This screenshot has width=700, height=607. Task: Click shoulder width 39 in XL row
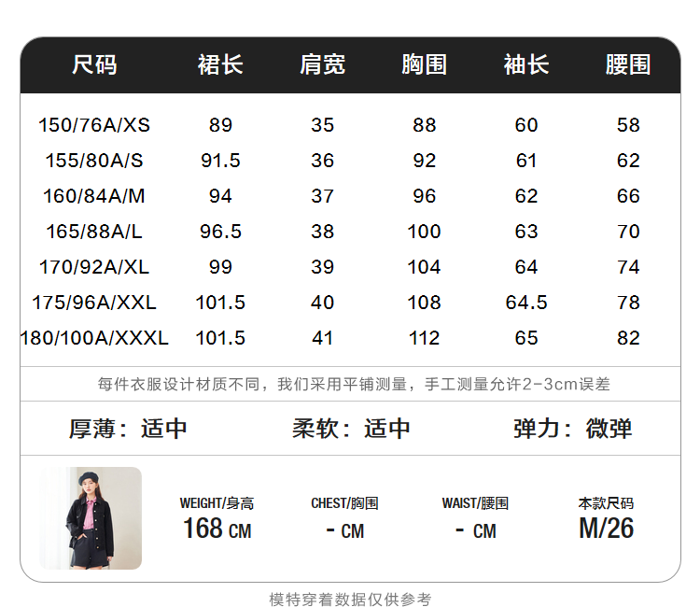(x=322, y=267)
